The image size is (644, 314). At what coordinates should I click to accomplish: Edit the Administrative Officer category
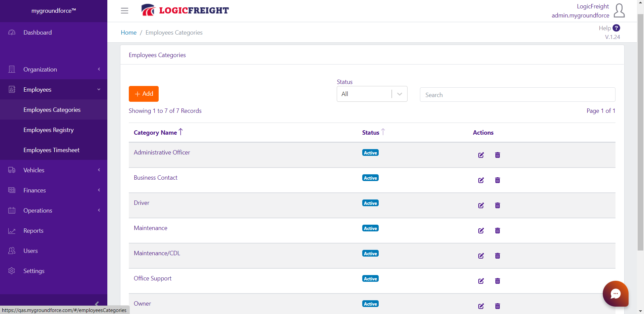pyautogui.click(x=481, y=155)
